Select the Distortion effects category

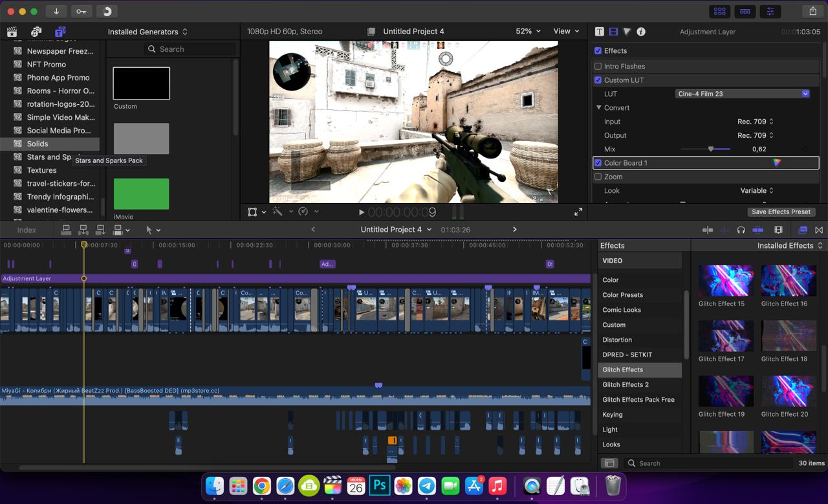pos(617,340)
